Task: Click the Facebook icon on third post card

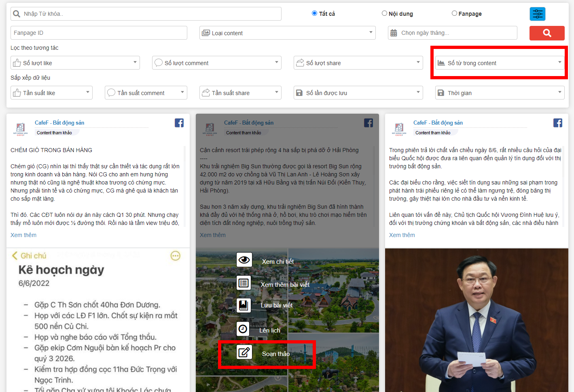Action: [558, 123]
